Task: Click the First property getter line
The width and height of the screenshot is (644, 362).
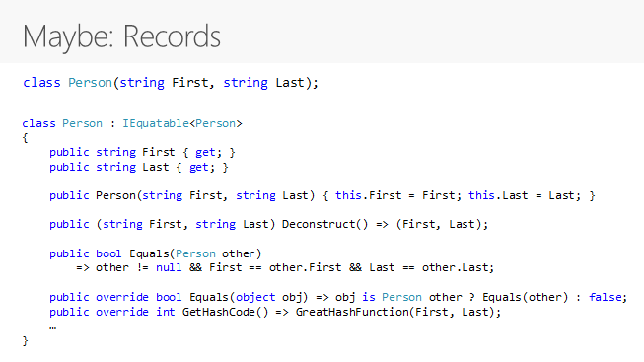Action: pos(142,153)
